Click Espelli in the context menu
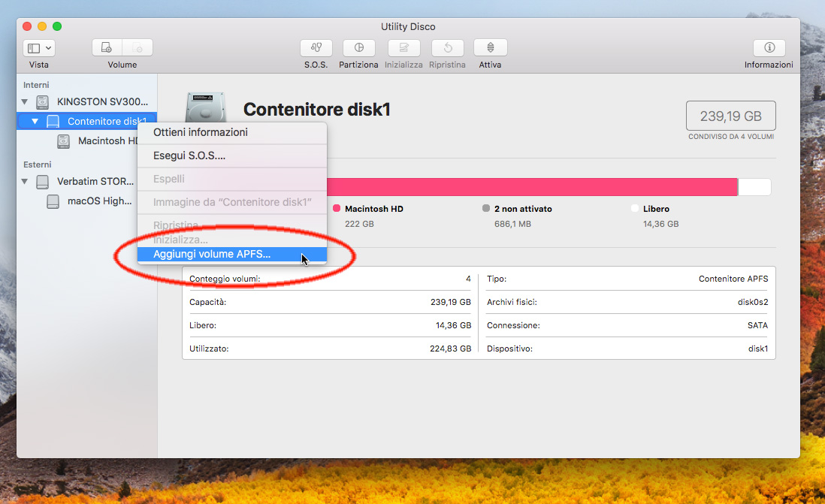 point(232,179)
